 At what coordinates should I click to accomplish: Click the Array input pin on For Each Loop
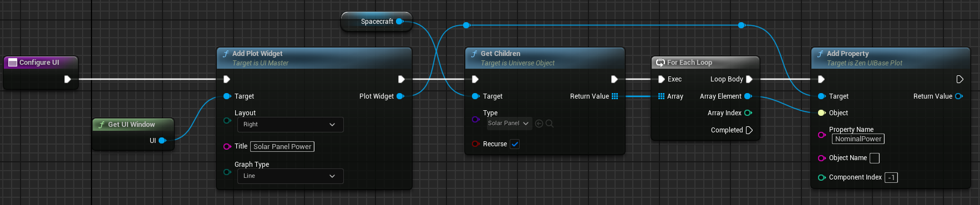[661, 96]
